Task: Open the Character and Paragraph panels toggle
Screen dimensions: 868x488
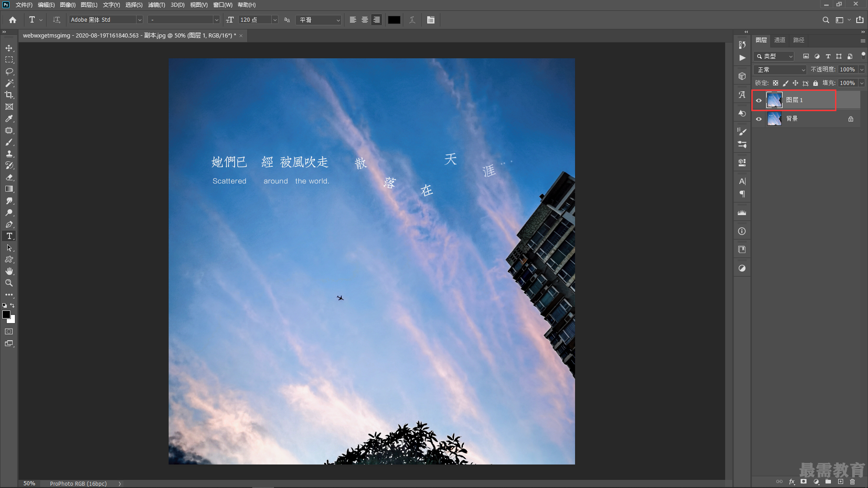Action: [x=431, y=20]
